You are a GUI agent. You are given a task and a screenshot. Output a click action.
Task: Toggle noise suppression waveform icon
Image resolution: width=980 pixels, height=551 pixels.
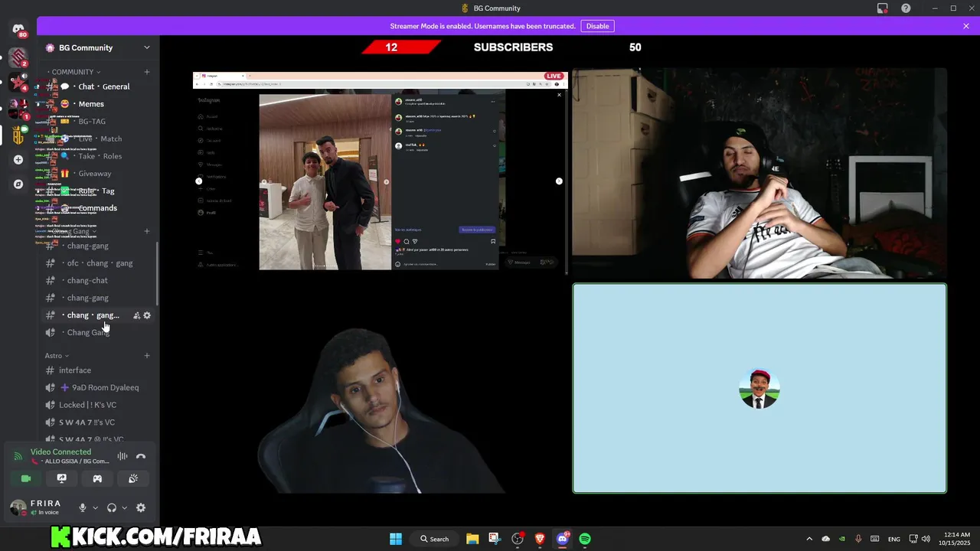(x=122, y=456)
